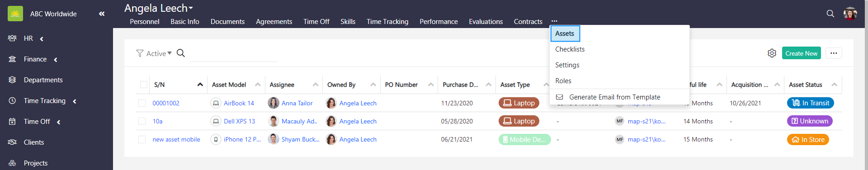Sort by Asset Status column
The width and height of the screenshot is (868, 170).
[834, 85]
